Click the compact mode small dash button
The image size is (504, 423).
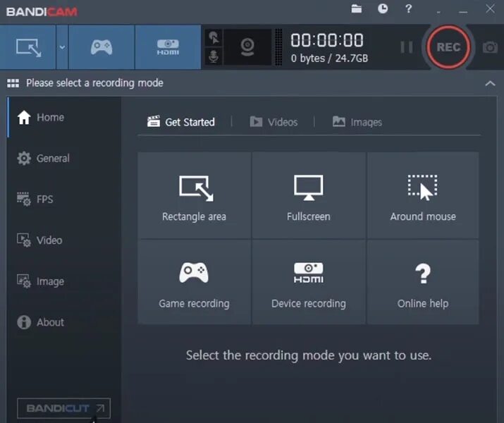(x=438, y=12)
